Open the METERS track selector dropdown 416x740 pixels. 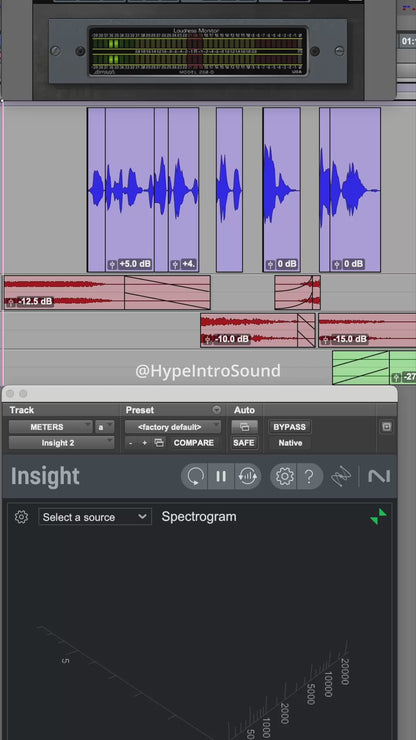point(51,427)
